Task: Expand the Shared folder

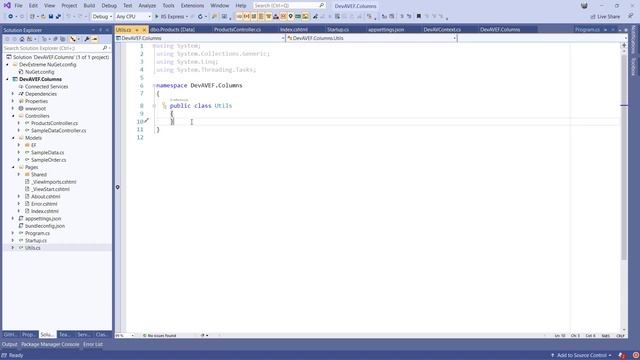Action: coord(19,175)
